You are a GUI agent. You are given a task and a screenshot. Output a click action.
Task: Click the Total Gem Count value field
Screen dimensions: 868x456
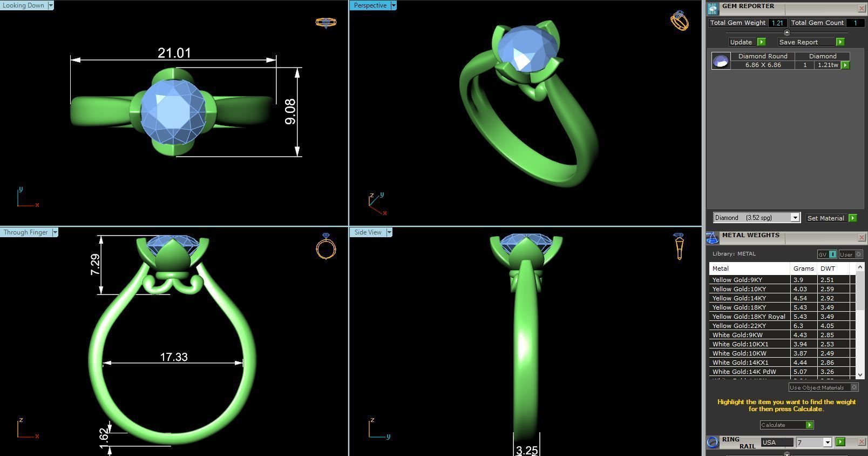coord(855,23)
